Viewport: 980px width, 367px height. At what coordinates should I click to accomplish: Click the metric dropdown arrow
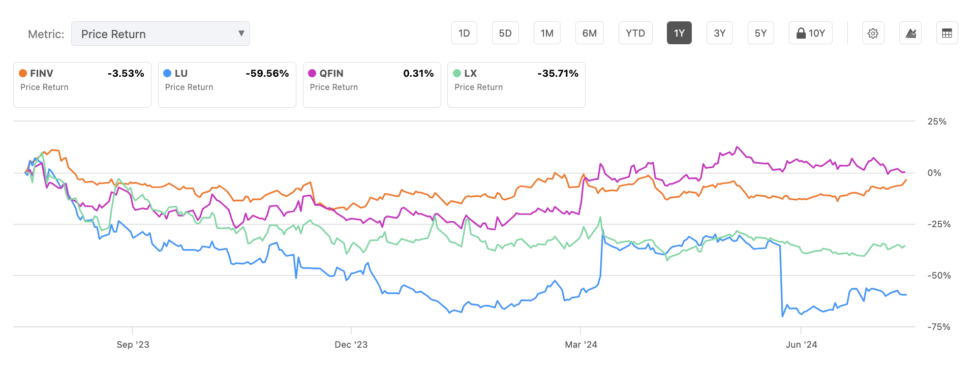241,34
